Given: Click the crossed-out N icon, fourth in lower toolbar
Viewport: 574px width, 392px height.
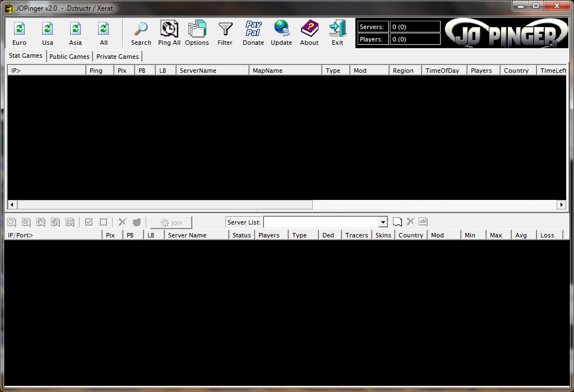Looking at the screenshot, I should coord(55,222).
